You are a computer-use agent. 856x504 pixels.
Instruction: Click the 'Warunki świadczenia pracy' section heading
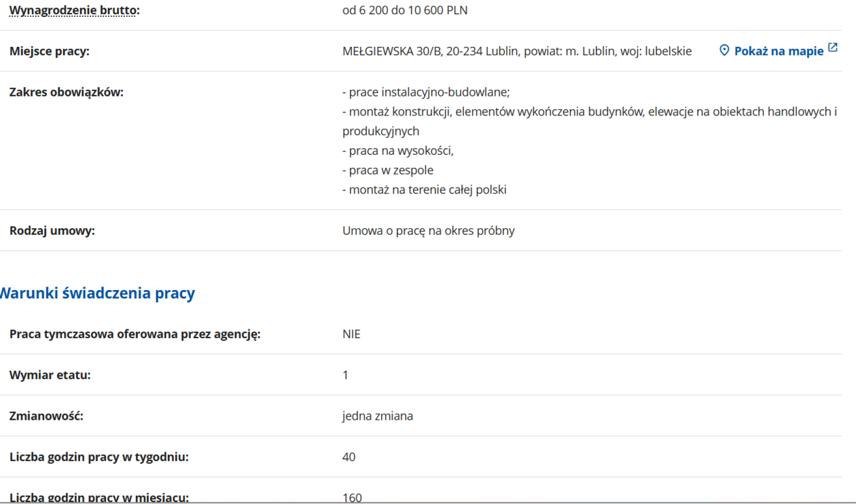[x=97, y=293]
